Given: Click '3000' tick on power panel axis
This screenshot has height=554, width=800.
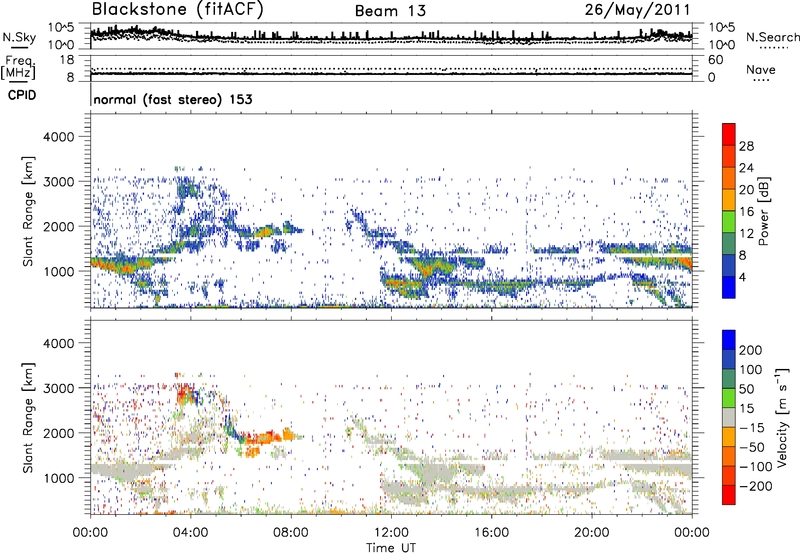Looking at the screenshot, I should click(58, 182).
